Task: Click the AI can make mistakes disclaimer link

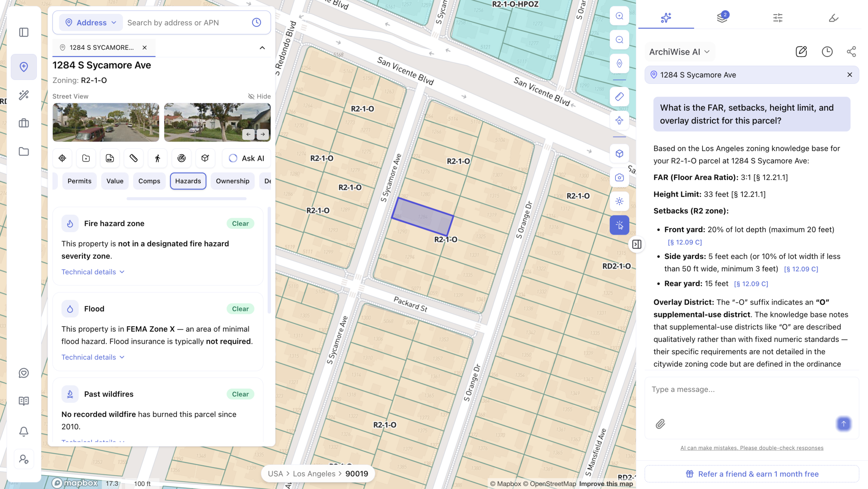Action: coord(752,448)
